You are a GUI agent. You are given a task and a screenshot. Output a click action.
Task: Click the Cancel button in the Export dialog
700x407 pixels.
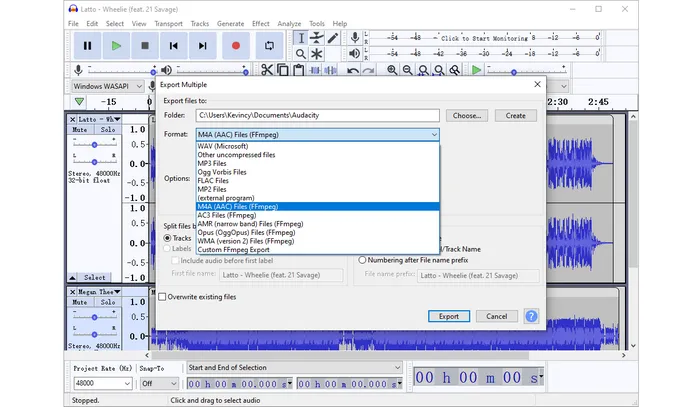click(496, 316)
